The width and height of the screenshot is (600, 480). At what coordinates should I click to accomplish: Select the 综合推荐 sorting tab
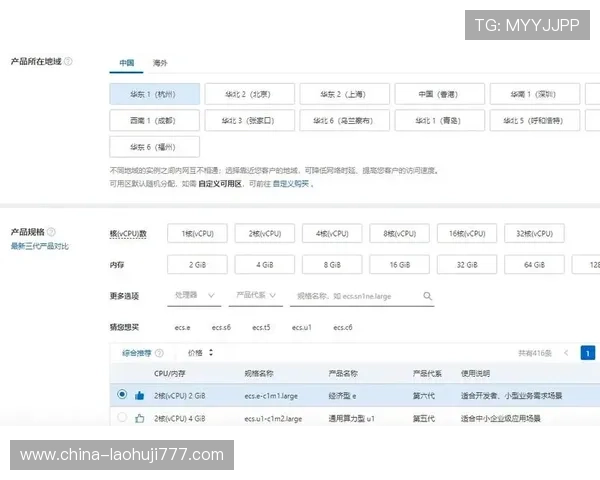137,353
